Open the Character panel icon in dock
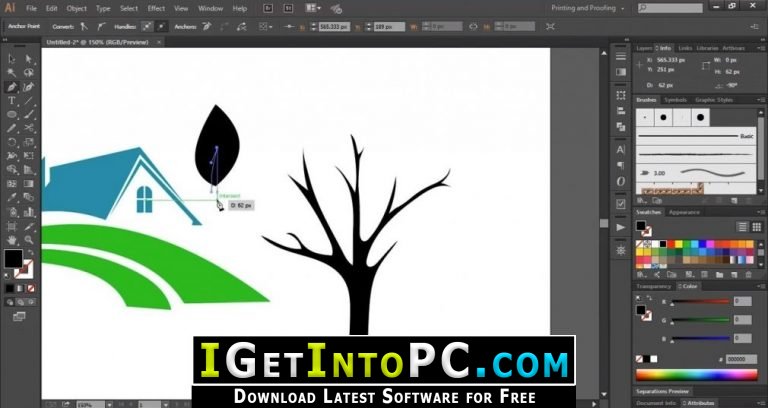 click(620, 148)
